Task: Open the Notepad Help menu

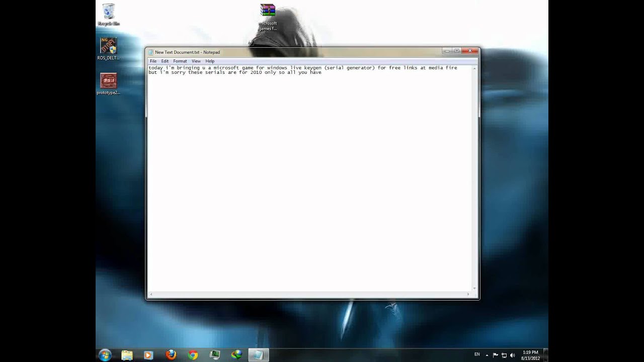Action: pyautogui.click(x=210, y=61)
